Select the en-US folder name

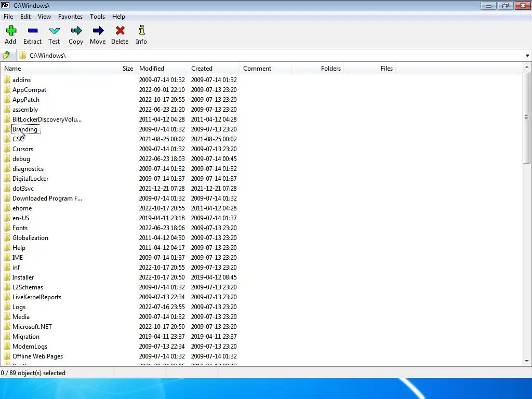(x=21, y=218)
